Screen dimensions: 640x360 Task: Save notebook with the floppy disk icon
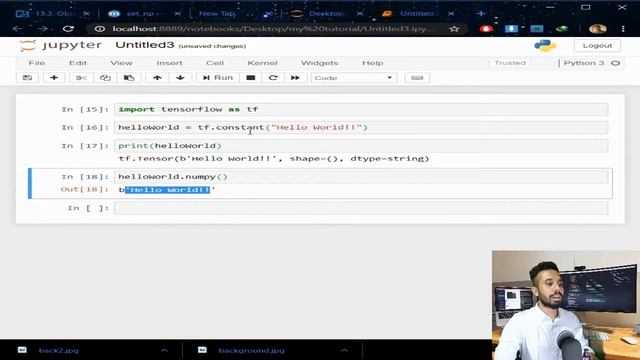click(27, 78)
